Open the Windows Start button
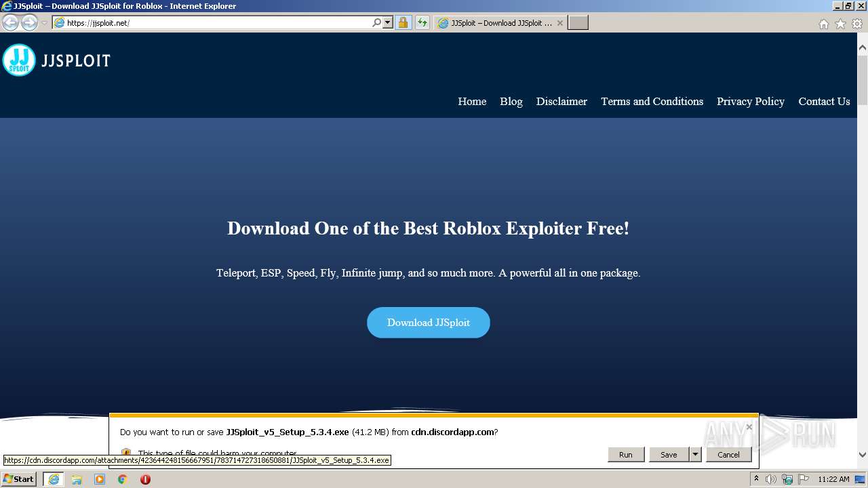Viewport: 868px width, 488px height. coord(19,479)
